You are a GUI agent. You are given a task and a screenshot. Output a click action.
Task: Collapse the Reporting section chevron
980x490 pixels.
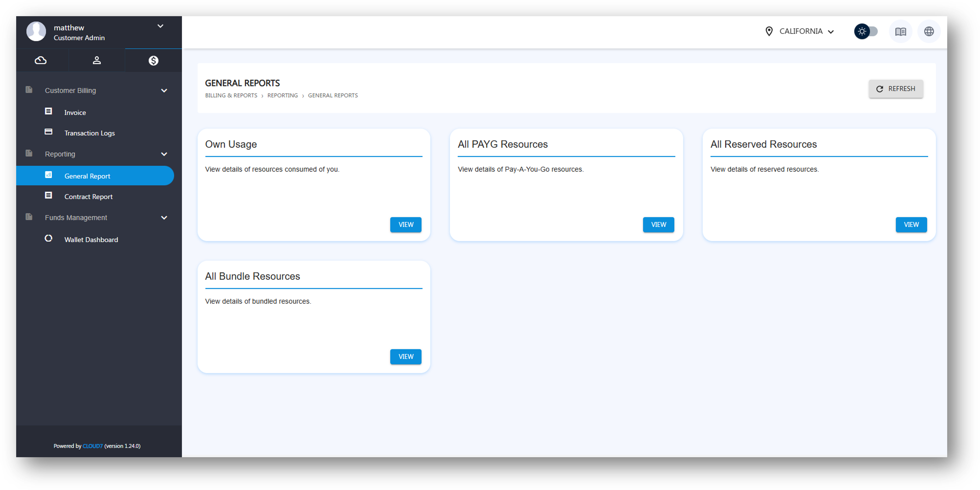click(x=164, y=154)
